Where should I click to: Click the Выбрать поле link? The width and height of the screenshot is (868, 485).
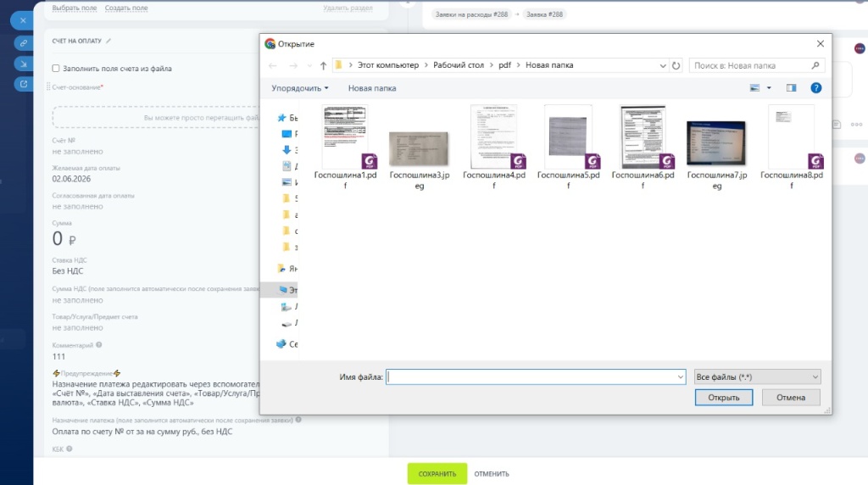(x=75, y=8)
